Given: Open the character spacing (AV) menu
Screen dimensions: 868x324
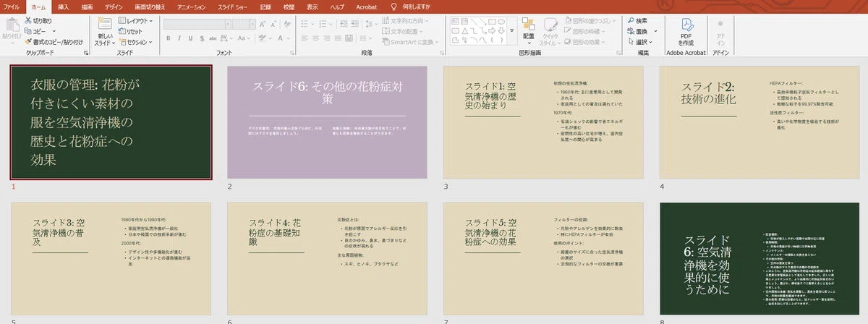Looking at the screenshot, I should (x=226, y=37).
